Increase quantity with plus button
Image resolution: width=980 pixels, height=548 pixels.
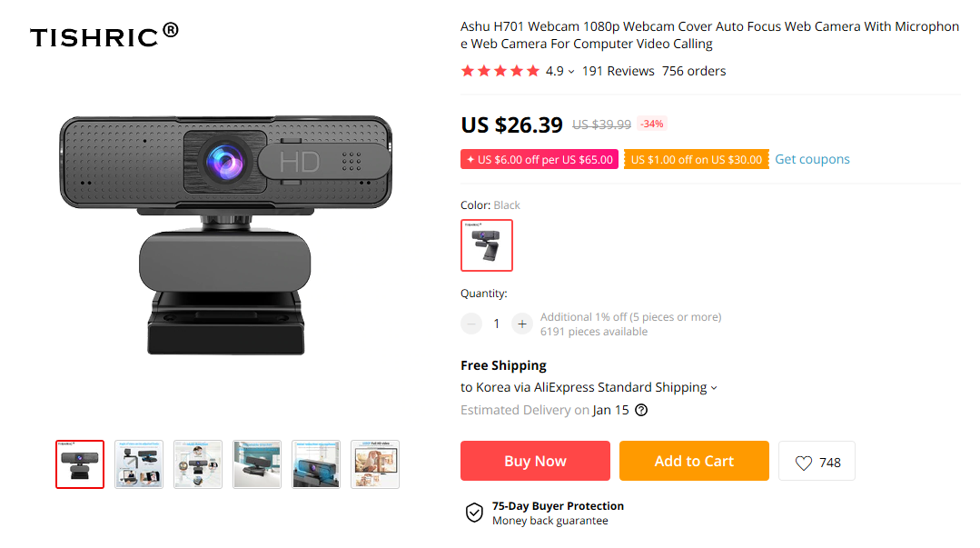pos(522,324)
